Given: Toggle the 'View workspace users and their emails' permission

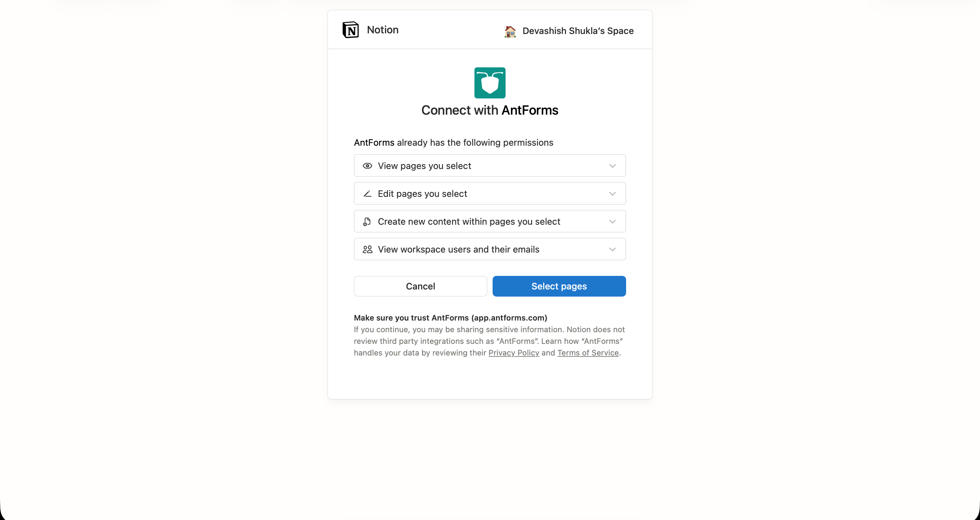Looking at the screenshot, I should pos(489,249).
